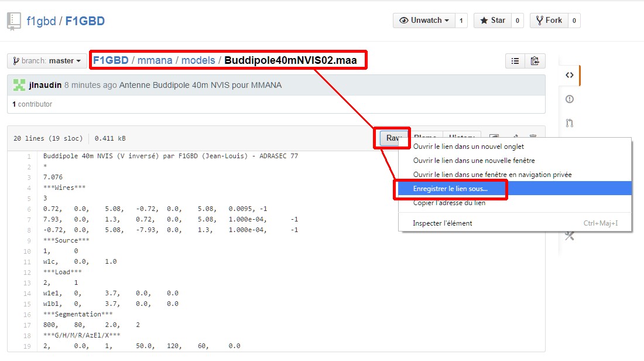Viewport: 644px width, 361px height.
Task: Click the repository book icon beside f1gbd
Action: point(13,21)
